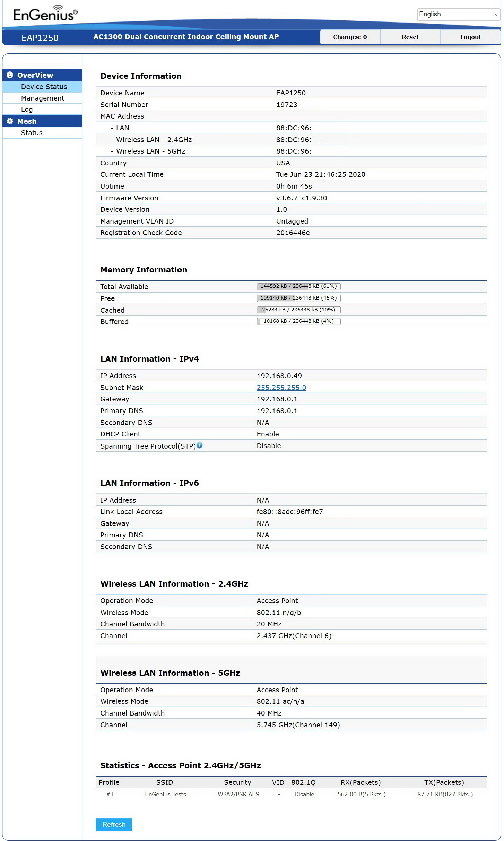The image size is (504, 841).
Task: Open the Management menu item
Action: pos(42,98)
